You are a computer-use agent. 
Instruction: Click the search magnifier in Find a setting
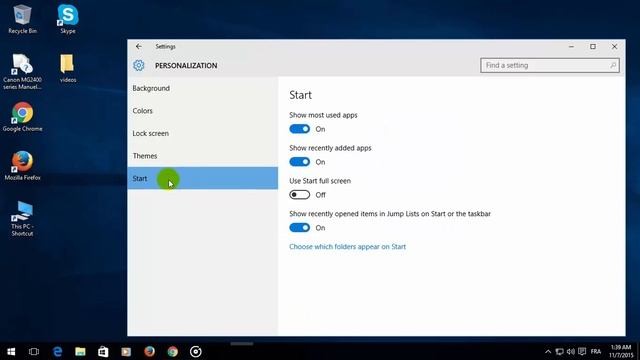point(613,65)
